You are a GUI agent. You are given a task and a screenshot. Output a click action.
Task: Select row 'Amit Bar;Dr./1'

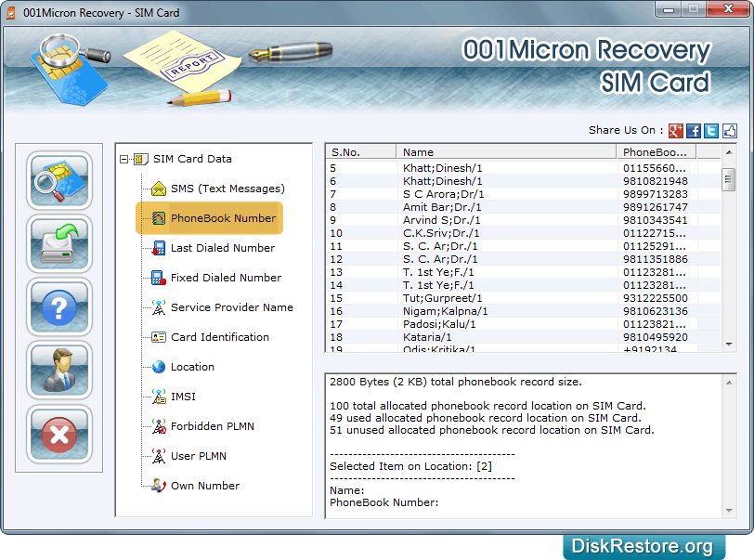523,207
